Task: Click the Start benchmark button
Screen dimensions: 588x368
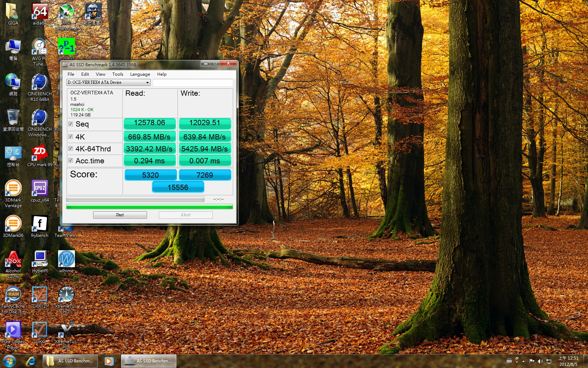Action: (x=120, y=215)
